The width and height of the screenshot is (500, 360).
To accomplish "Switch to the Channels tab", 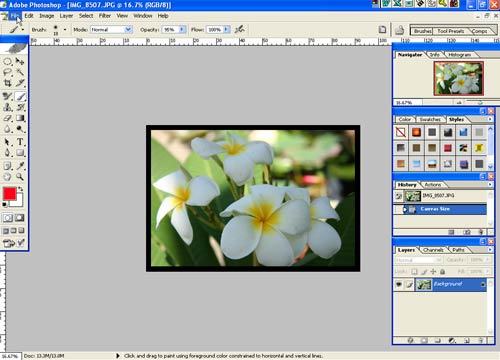I will 433,250.
